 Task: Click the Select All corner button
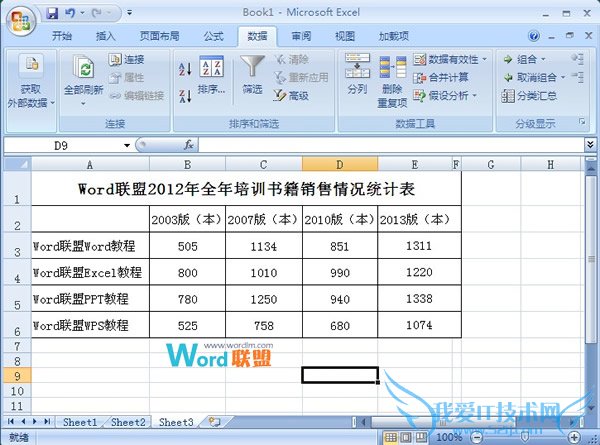pyautogui.click(x=17, y=164)
